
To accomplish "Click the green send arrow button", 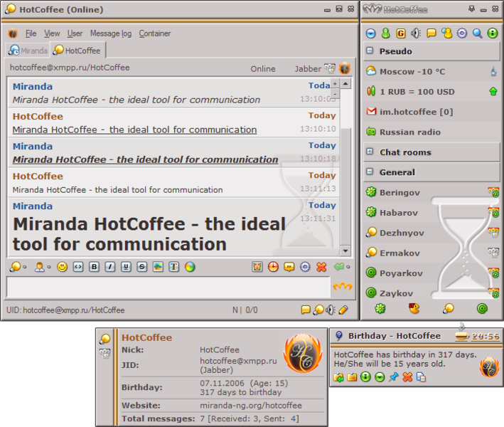I will pos(339,267).
